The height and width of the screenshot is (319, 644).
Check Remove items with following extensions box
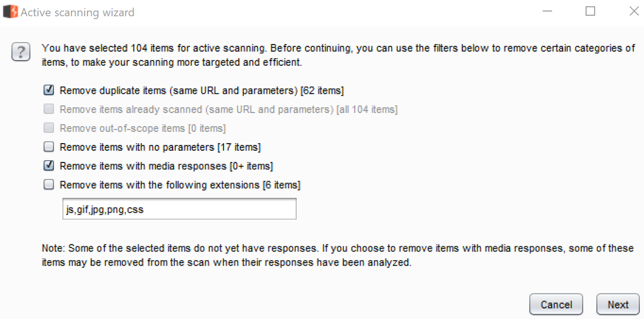[49, 185]
